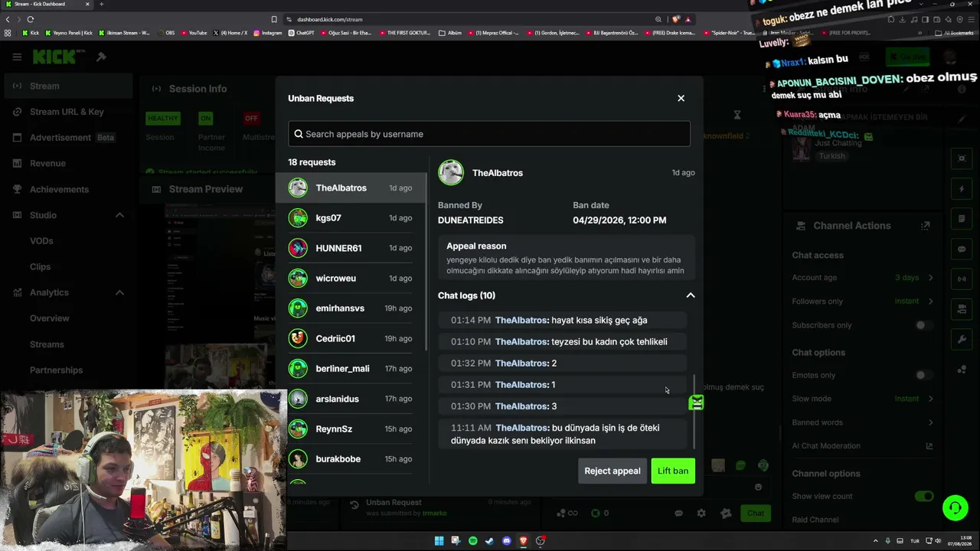
Task: Open TheAlbatros avatar in the appeal details
Action: 451,173
